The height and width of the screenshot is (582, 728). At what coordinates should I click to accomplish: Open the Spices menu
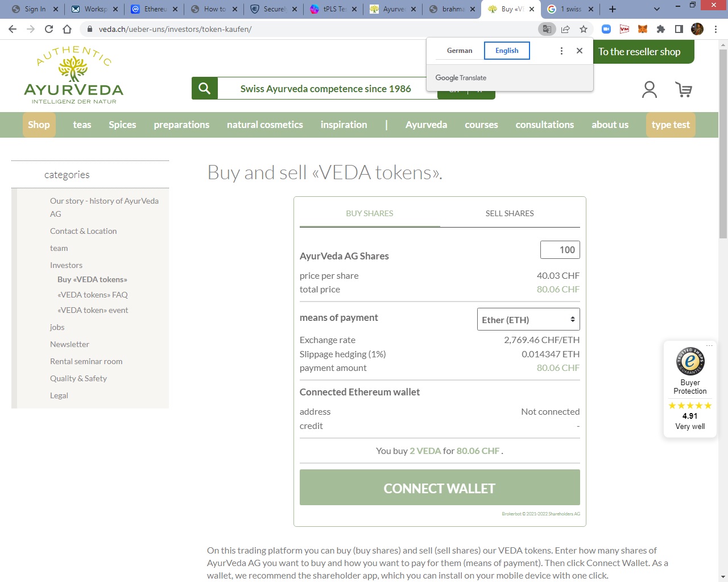pyautogui.click(x=122, y=125)
